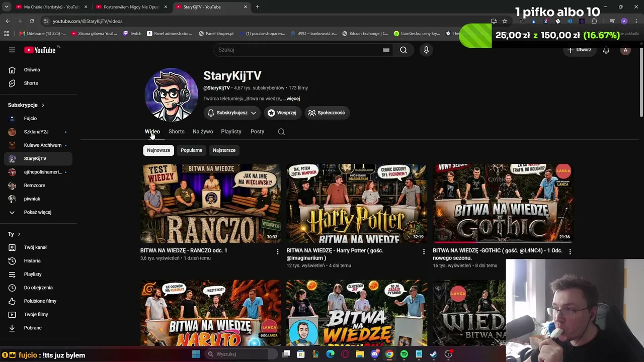The height and width of the screenshot is (362, 644).
Task: Play the Harry Potter video thumbnail
Action: pos(357,203)
